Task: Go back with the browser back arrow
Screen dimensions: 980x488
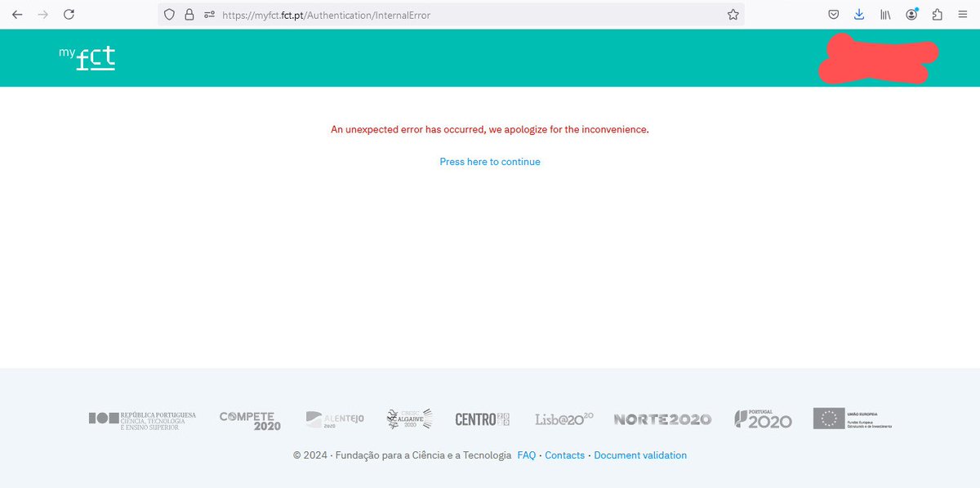Action: coord(17,15)
